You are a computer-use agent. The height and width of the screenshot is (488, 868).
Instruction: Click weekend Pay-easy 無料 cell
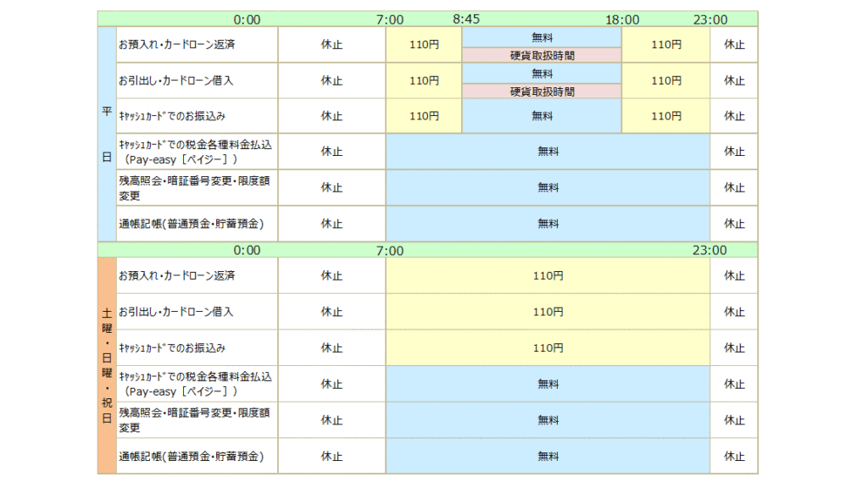[x=548, y=384]
